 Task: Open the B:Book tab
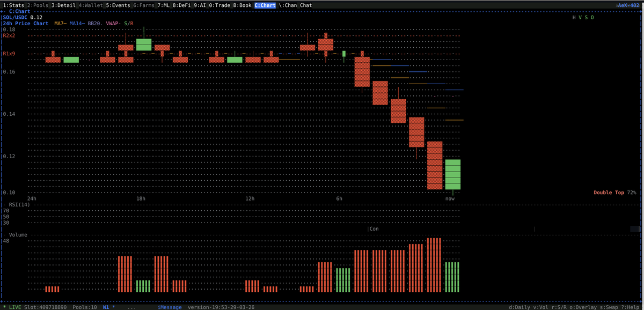pyautogui.click(x=242, y=5)
